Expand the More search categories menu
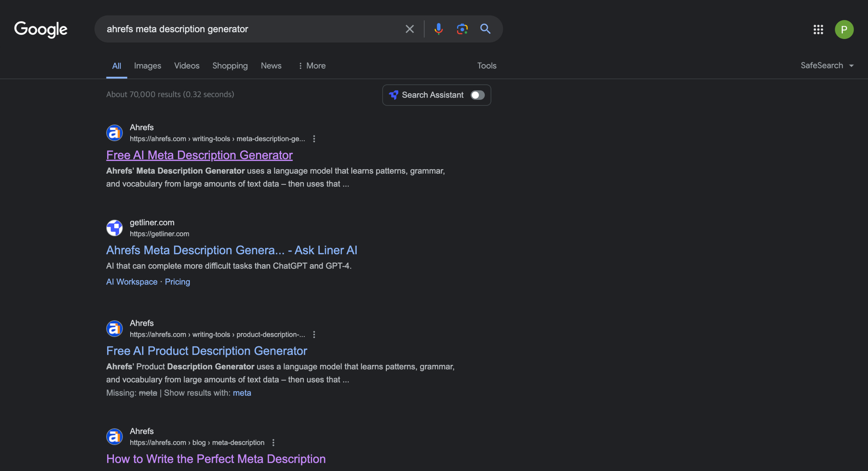Viewport: 868px width, 471px height. 312,66
